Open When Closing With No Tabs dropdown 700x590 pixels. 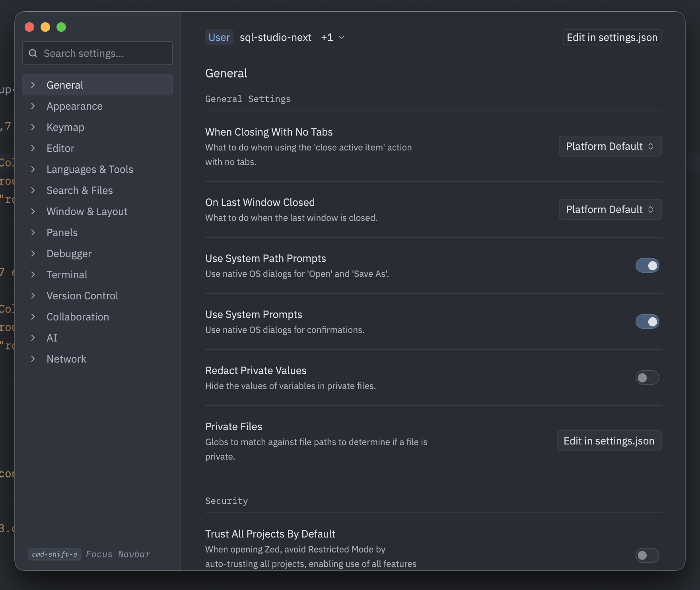tap(610, 146)
